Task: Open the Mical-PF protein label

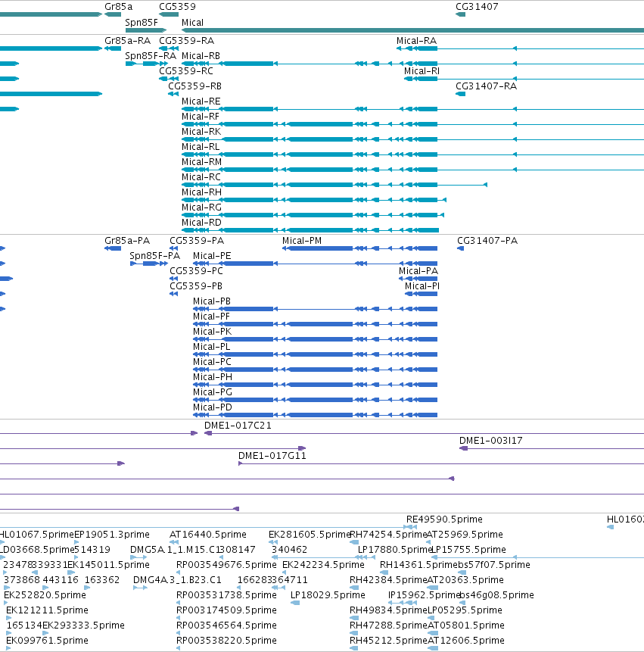Action: [x=211, y=317]
